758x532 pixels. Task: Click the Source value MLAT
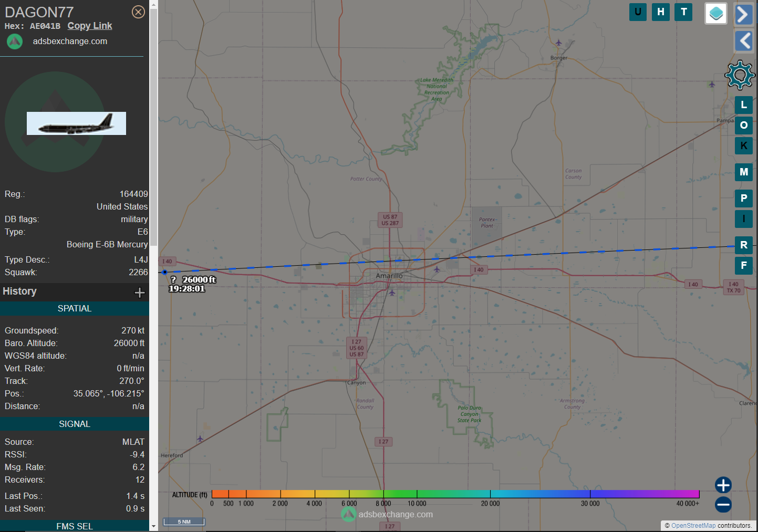[x=133, y=442]
